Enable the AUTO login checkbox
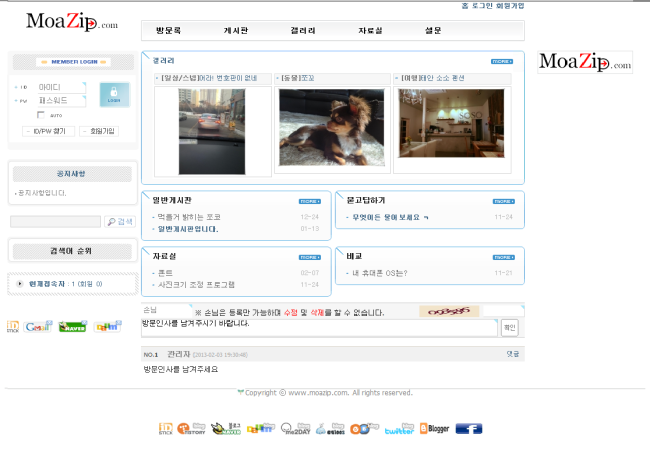 pos(41,114)
